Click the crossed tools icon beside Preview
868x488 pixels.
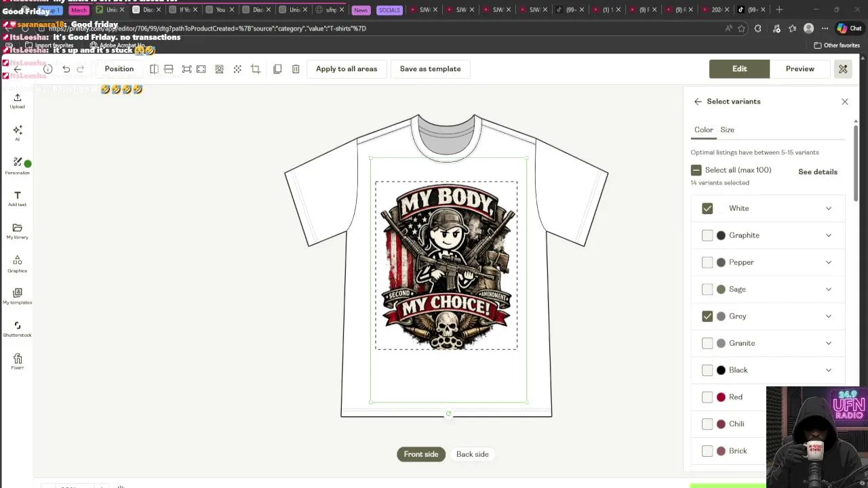[843, 69]
